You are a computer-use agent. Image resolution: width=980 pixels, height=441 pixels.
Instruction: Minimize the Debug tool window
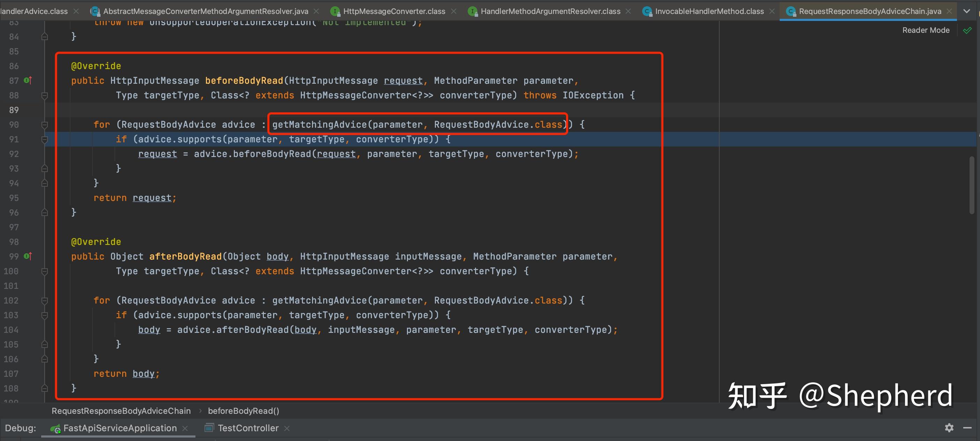(967, 428)
